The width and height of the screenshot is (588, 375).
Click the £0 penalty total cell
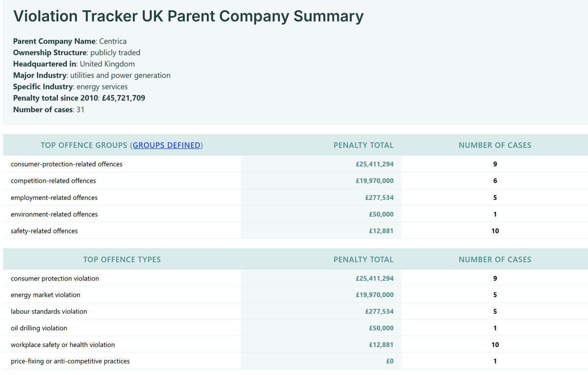[389, 361]
